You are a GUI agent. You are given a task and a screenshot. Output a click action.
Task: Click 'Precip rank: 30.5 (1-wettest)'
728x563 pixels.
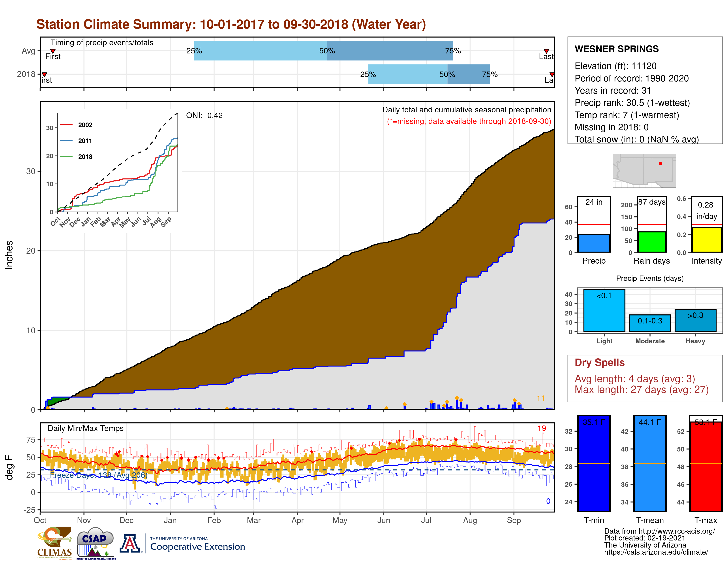coord(632,103)
